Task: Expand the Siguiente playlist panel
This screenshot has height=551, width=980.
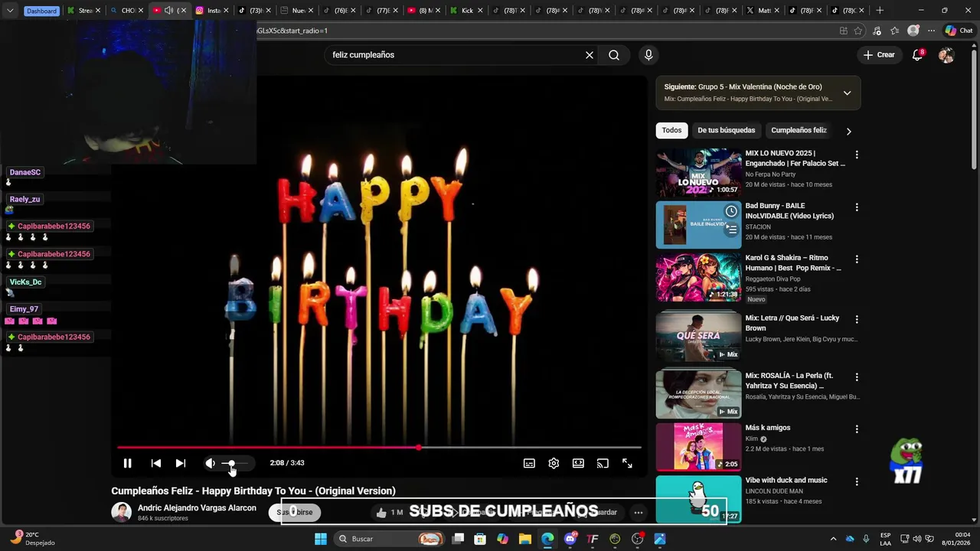Action: (x=847, y=93)
